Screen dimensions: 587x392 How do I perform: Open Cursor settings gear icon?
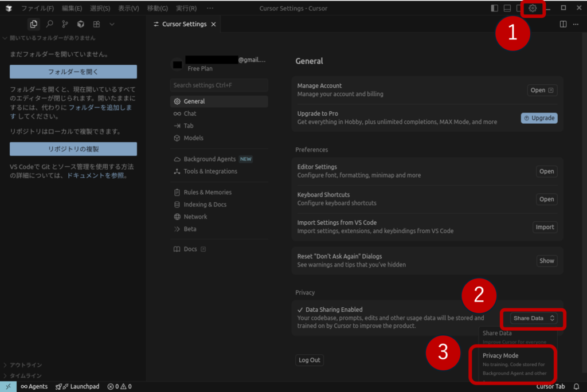pyautogui.click(x=533, y=8)
